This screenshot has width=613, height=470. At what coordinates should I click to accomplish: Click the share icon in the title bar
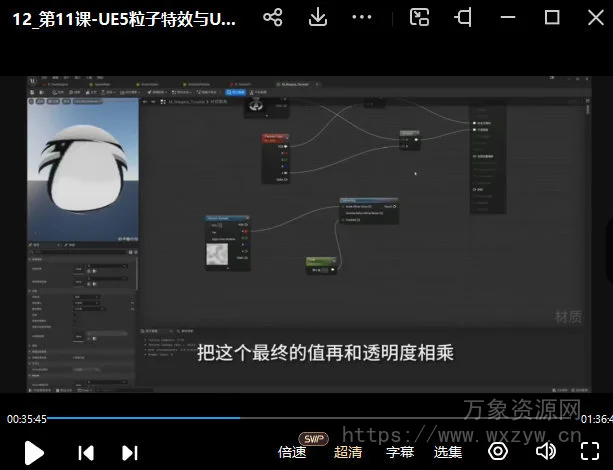(272, 18)
